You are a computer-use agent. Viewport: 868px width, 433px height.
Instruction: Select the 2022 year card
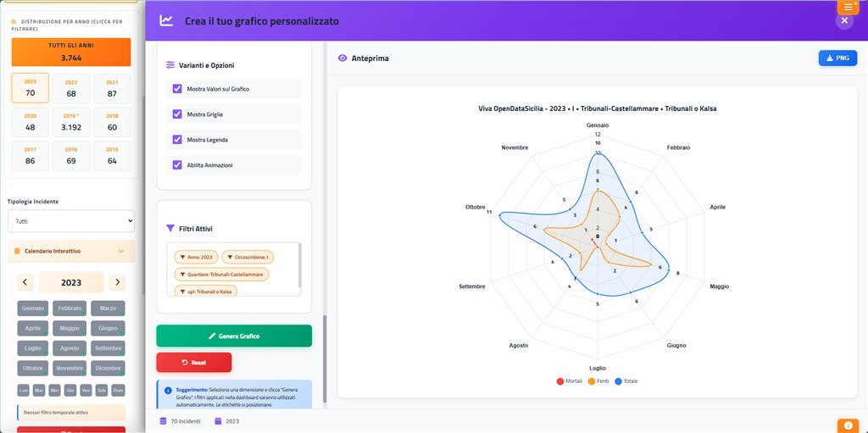click(x=71, y=88)
